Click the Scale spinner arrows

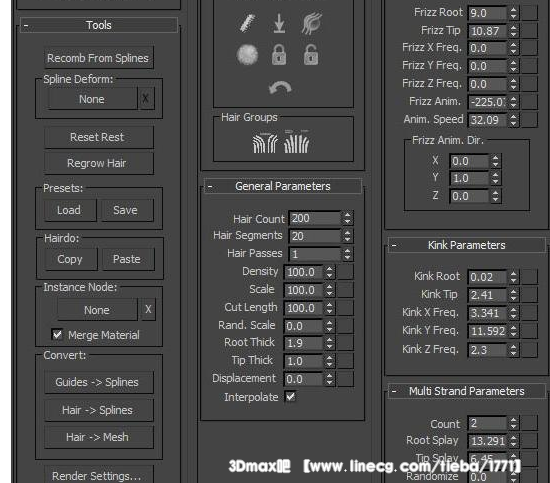329,290
